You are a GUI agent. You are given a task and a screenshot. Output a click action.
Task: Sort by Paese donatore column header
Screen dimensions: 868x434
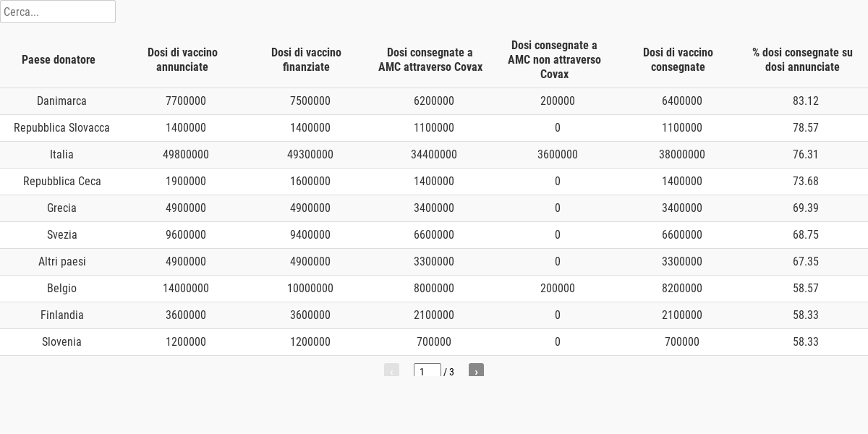click(59, 59)
